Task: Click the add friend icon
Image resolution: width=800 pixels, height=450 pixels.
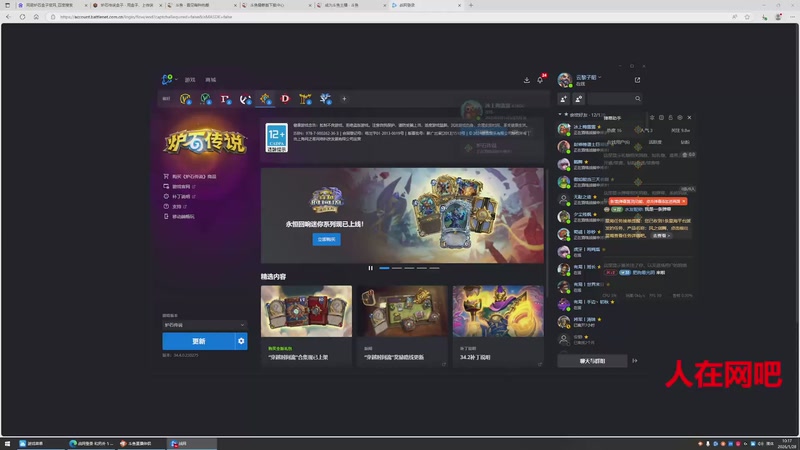Action: point(563,99)
